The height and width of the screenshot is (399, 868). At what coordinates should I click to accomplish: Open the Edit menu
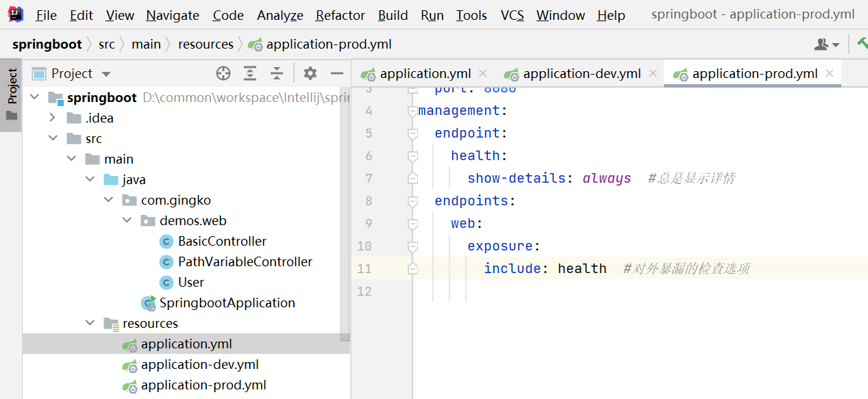(82, 15)
